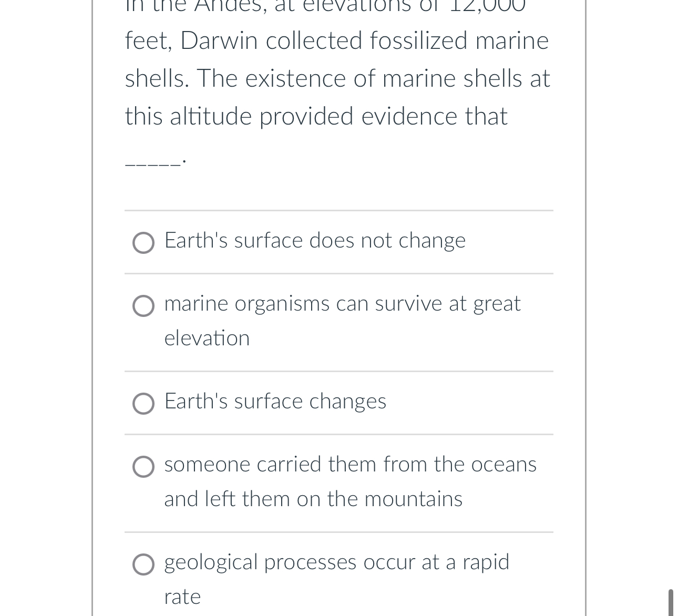This screenshot has height=616, width=678.
Task: Click the question text about Darwin's fossilized shells
Action: 337,78
